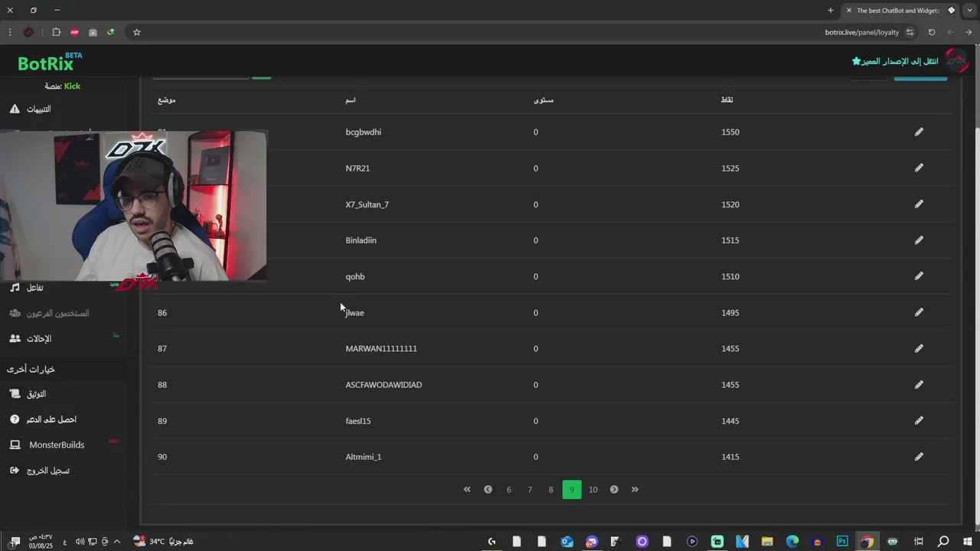Open a new browser tab

pyautogui.click(x=831, y=11)
